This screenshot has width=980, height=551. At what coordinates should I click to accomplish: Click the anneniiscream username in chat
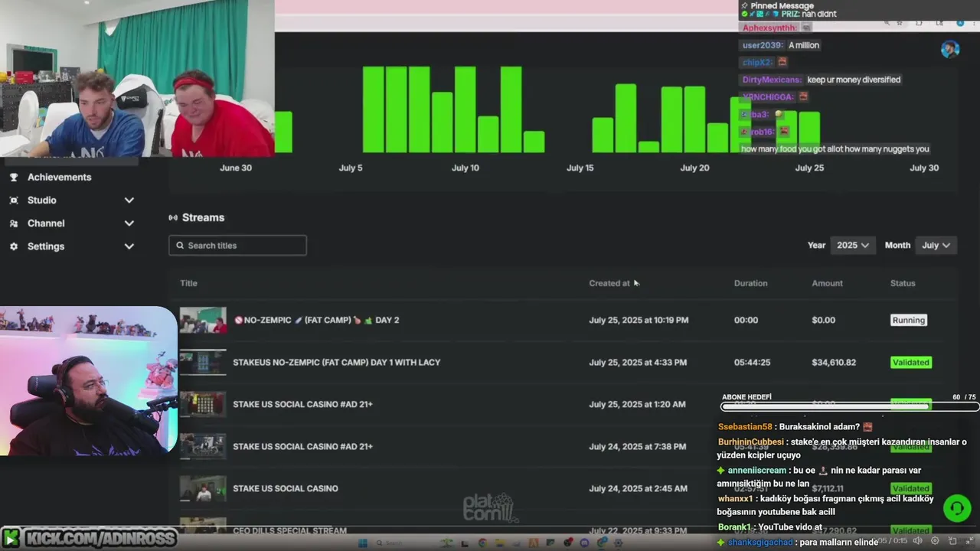click(756, 471)
